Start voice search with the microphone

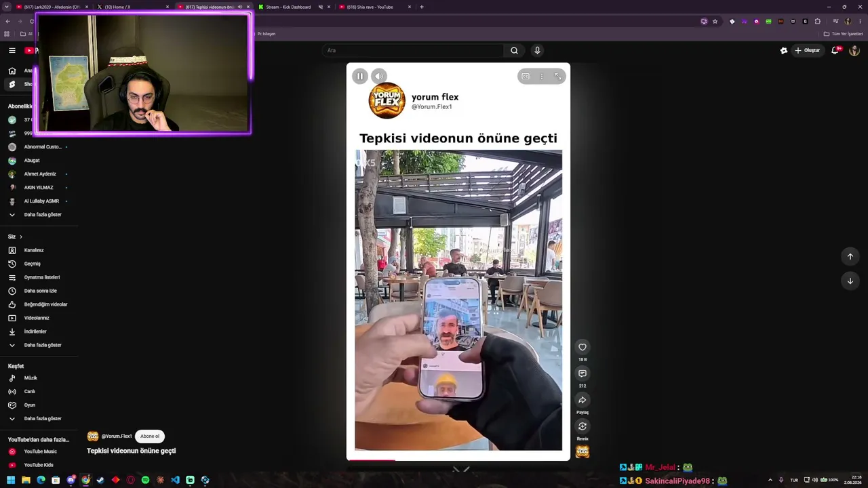(537, 50)
